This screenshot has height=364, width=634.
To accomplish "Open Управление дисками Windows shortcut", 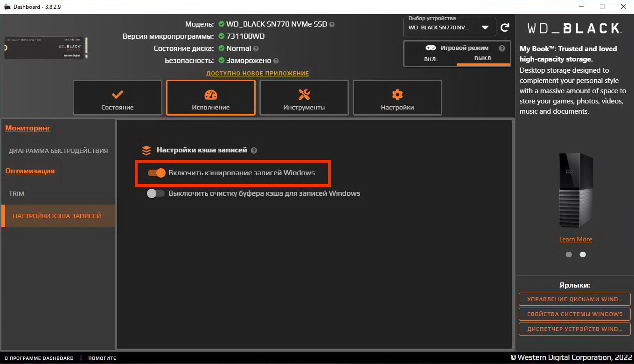I will 575,299.
